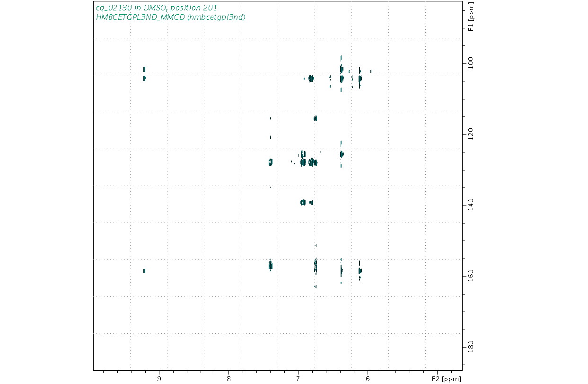Screen dimensions: 588x384
Task: Pick the cross peak at 7.4 / 127 ppm
Action: (271, 162)
